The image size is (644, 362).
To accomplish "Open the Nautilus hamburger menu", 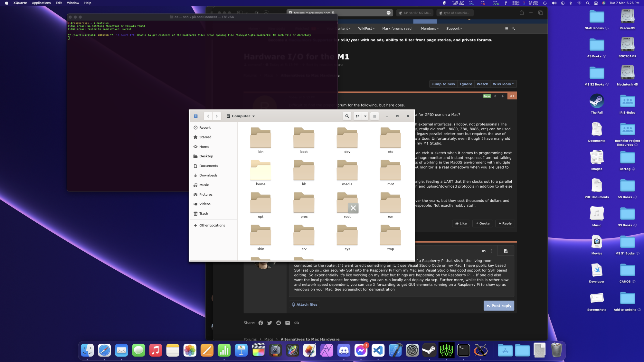I will point(374,116).
